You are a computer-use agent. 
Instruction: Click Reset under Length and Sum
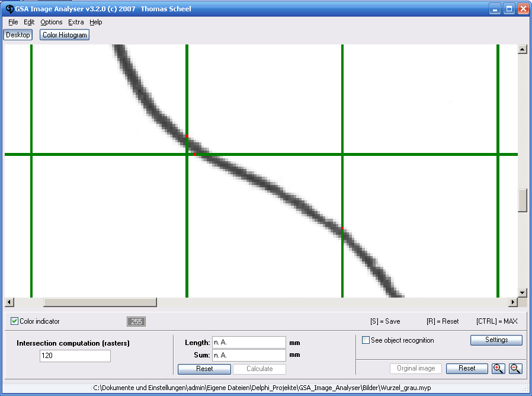(x=204, y=369)
